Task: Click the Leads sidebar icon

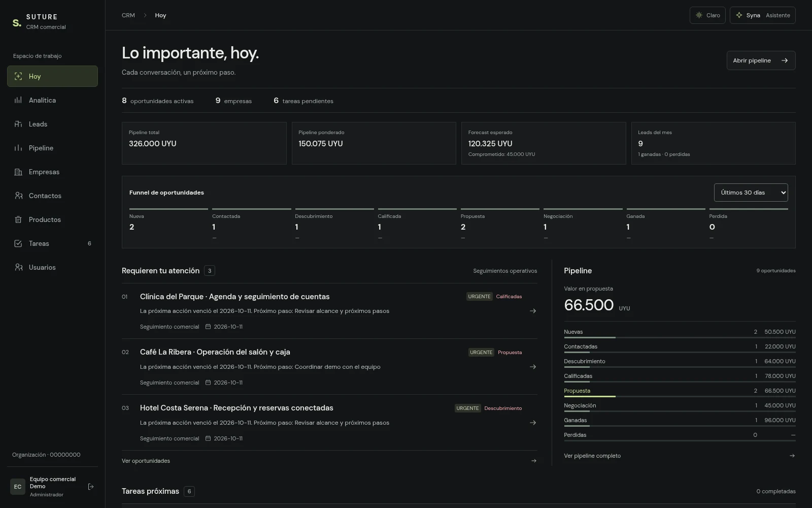Action: coord(18,124)
